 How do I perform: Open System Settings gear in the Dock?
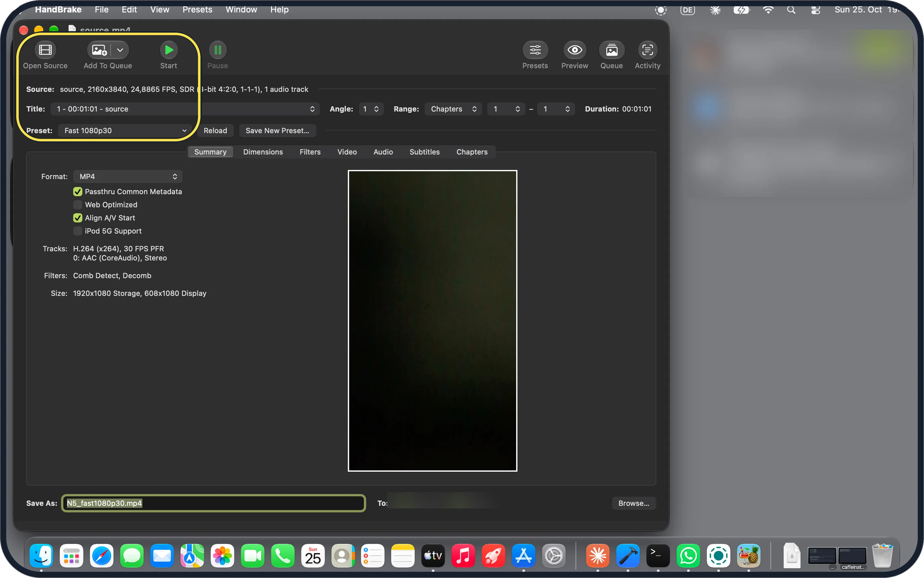(554, 555)
